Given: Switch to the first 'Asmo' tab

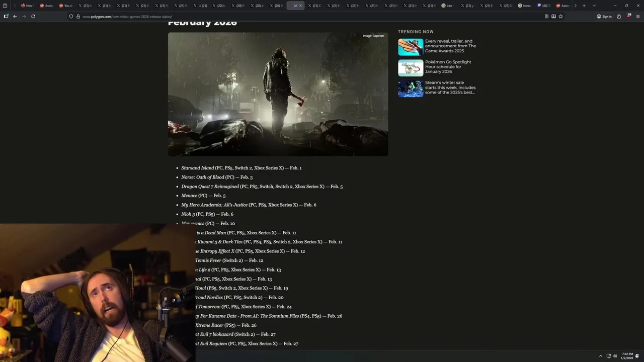Looking at the screenshot, I should [x=46, y=6].
